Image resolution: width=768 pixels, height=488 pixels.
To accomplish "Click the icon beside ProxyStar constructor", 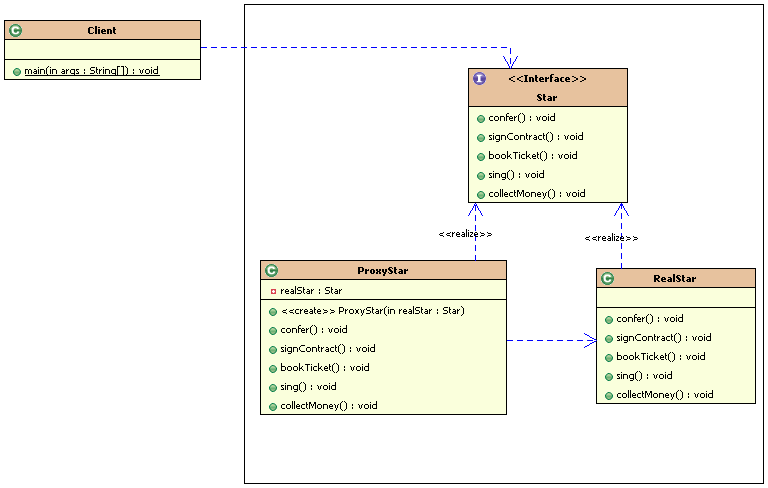I will [x=273, y=312].
